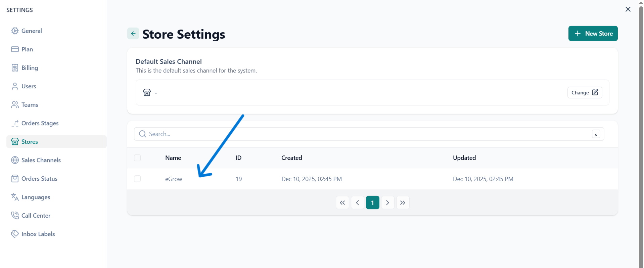
Task: Click the Billing dollar icon
Action: coord(15,68)
